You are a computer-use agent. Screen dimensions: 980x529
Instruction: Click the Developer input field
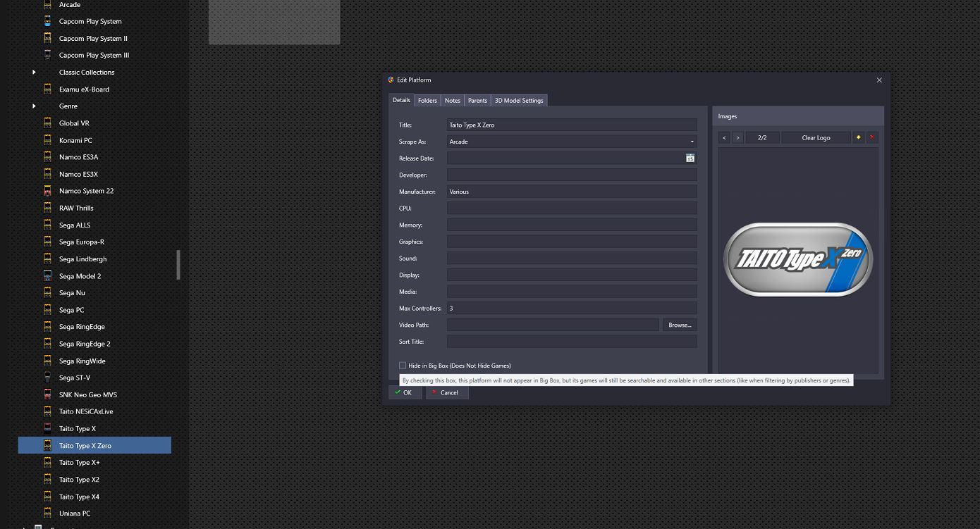click(572, 175)
